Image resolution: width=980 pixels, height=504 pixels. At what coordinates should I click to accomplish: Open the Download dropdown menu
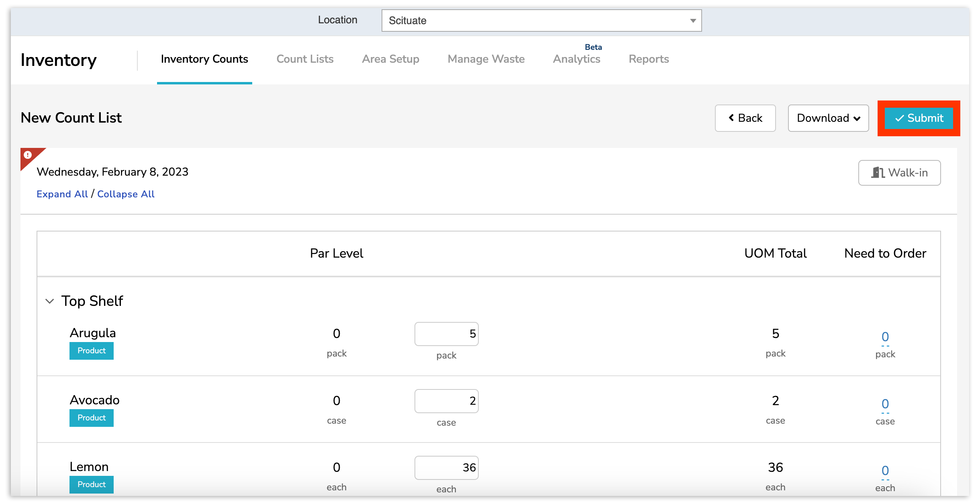828,118
